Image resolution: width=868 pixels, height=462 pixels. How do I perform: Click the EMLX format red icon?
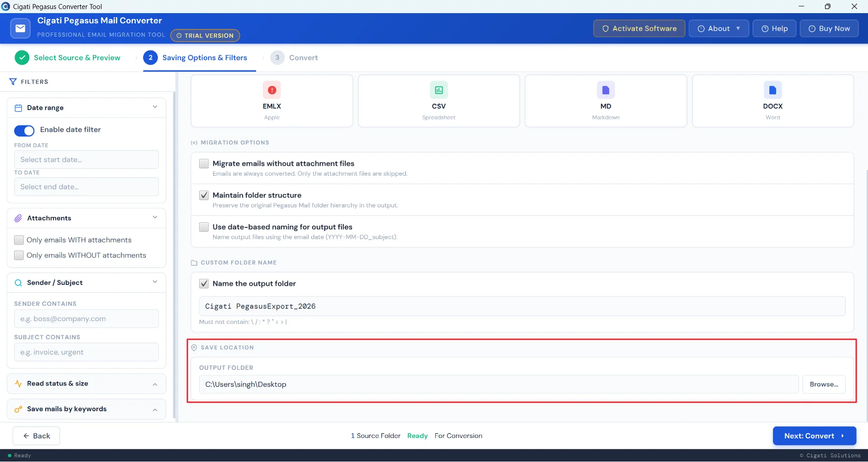click(x=272, y=90)
